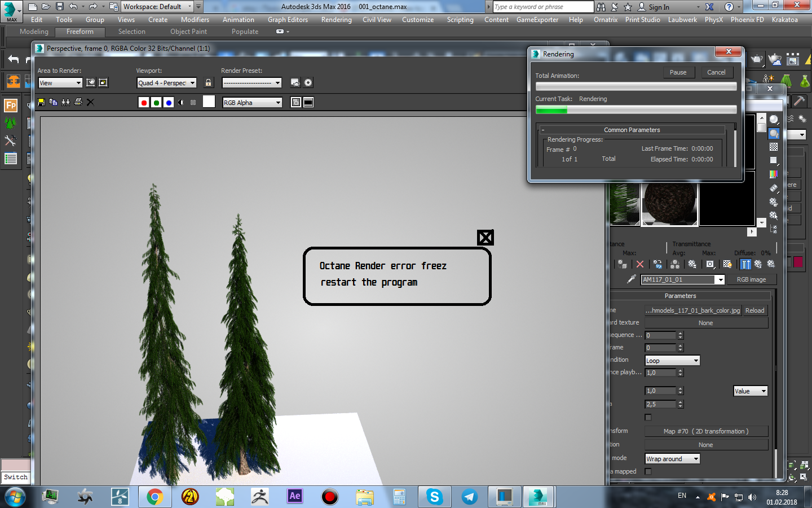Toggle the UI overlay display icon
Image resolution: width=812 pixels, height=508 pixels.
tap(296, 102)
